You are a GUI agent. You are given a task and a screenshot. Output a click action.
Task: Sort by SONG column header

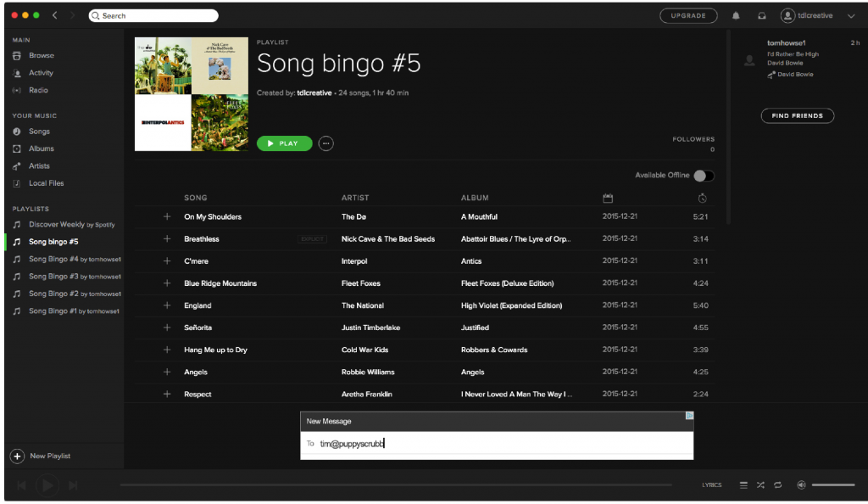coord(196,198)
